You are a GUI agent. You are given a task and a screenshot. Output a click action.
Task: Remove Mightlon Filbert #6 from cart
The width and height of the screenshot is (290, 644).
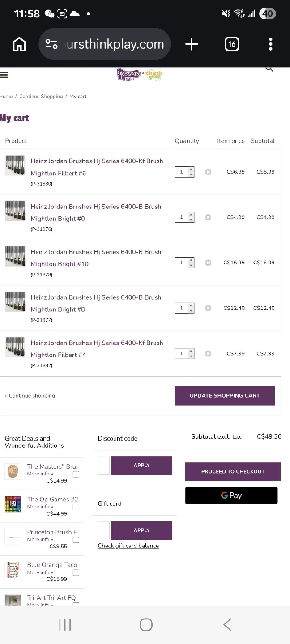tap(208, 172)
